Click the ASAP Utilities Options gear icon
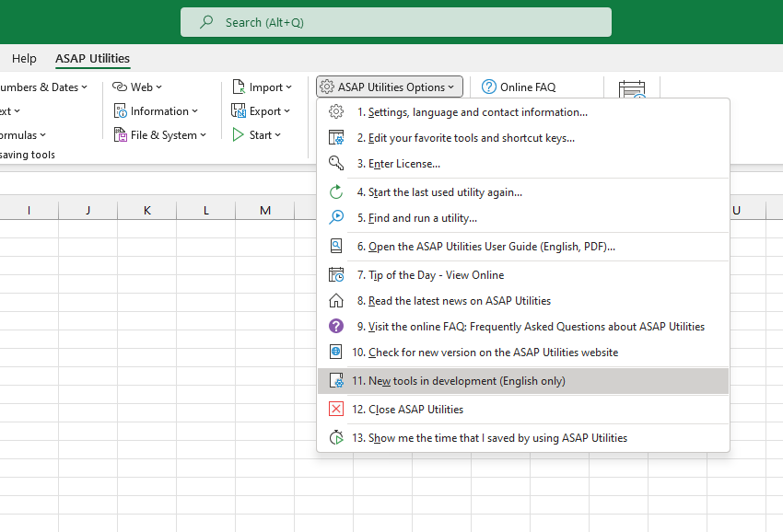This screenshot has width=783, height=532. click(x=327, y=87)
